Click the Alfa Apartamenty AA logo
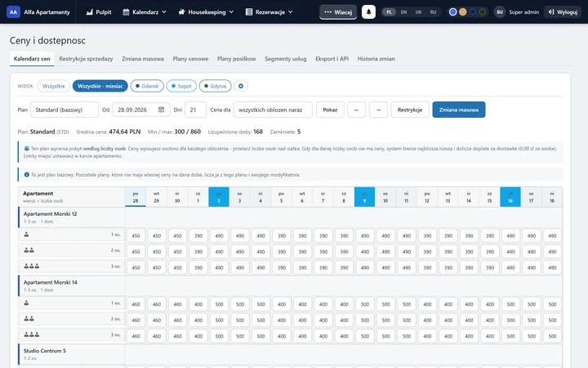This screenshot has height=368, width=588. point(13,12)
